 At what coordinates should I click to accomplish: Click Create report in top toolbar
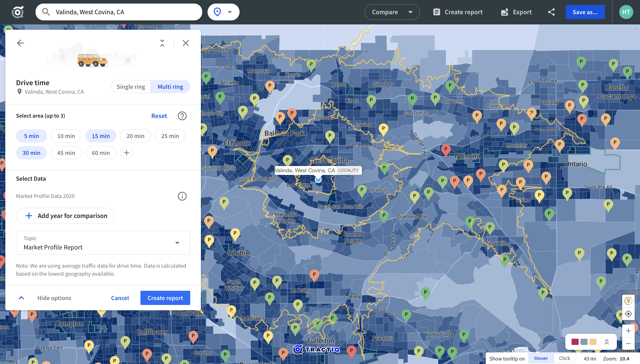458,12
